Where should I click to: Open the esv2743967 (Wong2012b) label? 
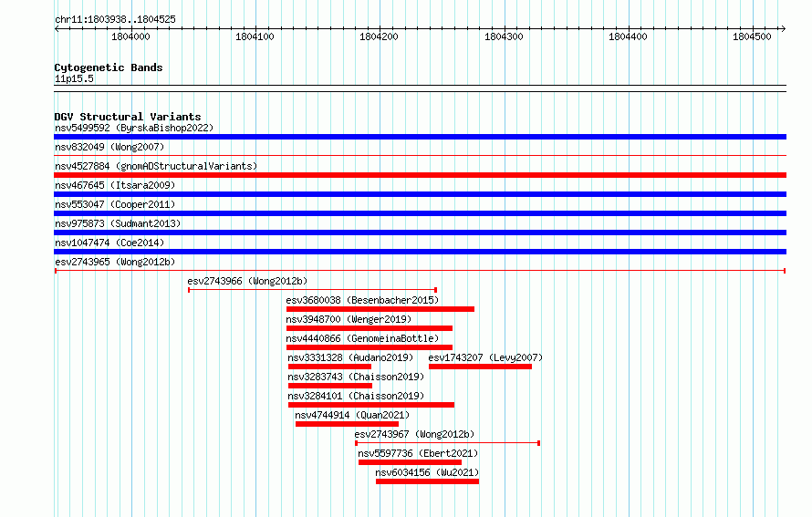(414, 434)
